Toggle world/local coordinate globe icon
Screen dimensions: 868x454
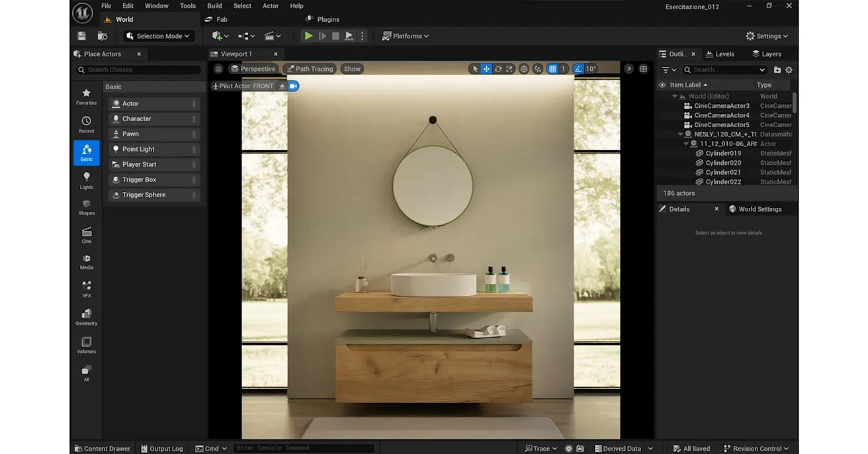tap(524, 69)
